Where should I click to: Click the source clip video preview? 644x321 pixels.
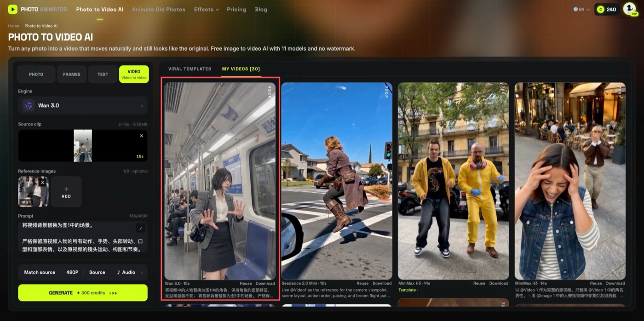pos(83,145)
